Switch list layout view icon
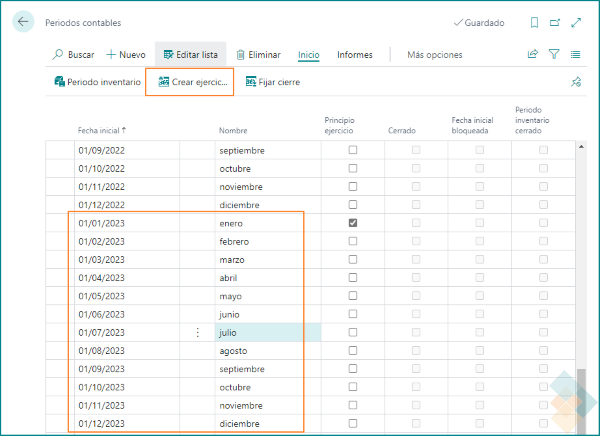This screenshot has width=600, height=436. point(576,55)
